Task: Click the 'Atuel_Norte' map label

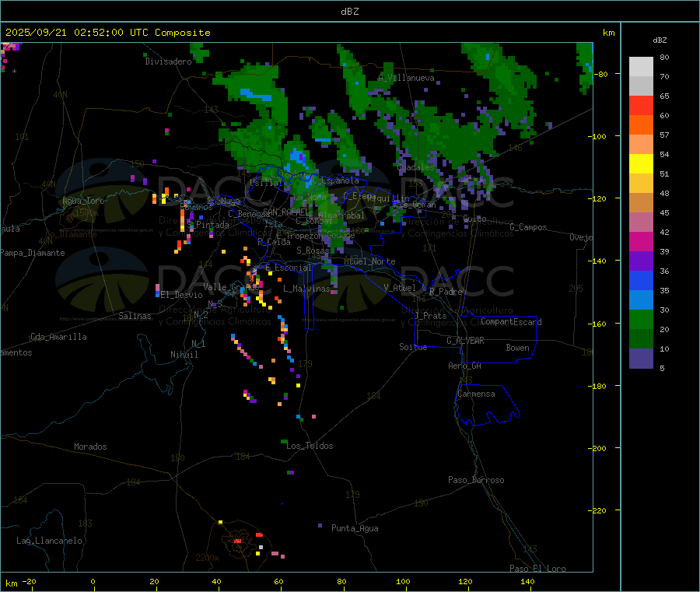Action: 369,261
